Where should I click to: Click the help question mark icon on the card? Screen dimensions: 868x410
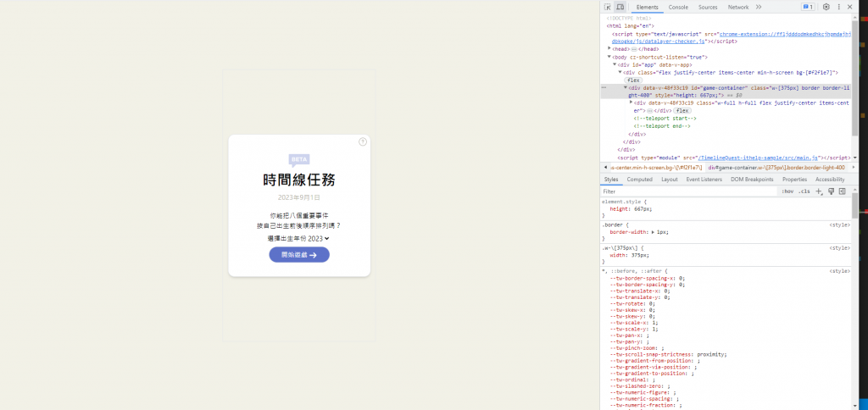point(363,141)
